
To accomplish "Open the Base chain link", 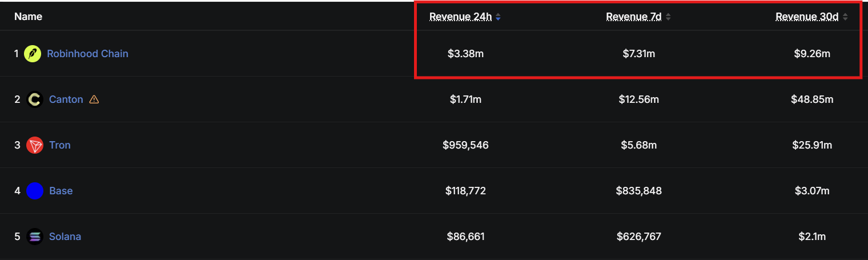I will [61, 191].
